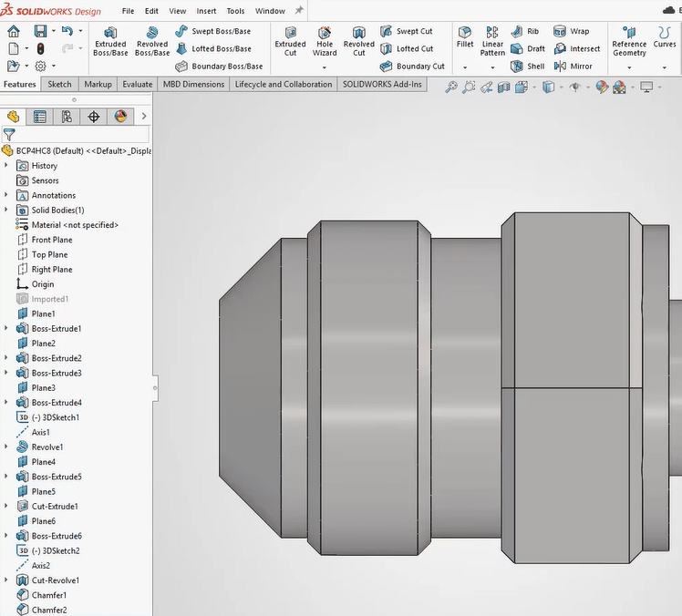Choose Swept Boss/Base
Image resolution: width=682 pixels, height=616 pixels.
[x=213, y=31]
